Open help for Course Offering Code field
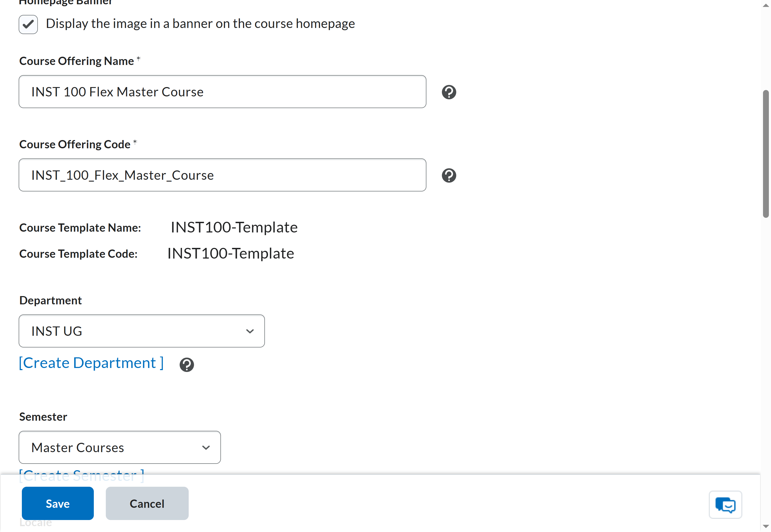This screenshot has width=771, height=532. pos(449,175)
